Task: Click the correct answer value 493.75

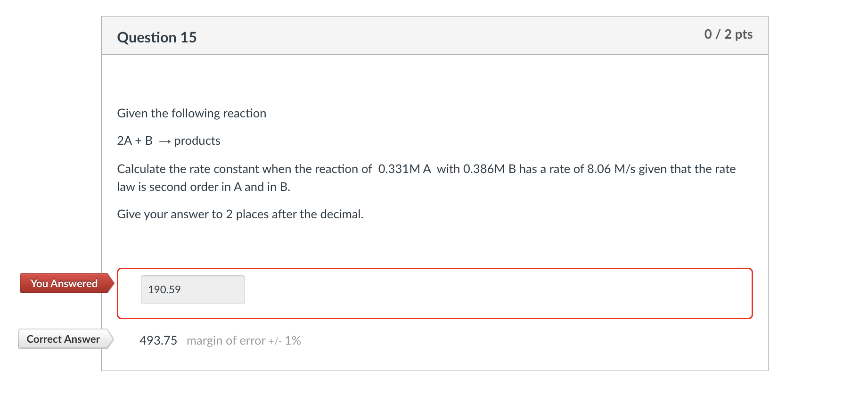Action: coord(158,340)
